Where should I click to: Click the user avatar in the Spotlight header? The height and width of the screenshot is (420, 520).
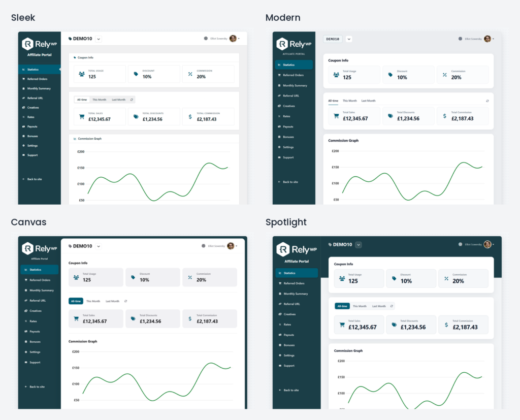click(x=487, y=244)
